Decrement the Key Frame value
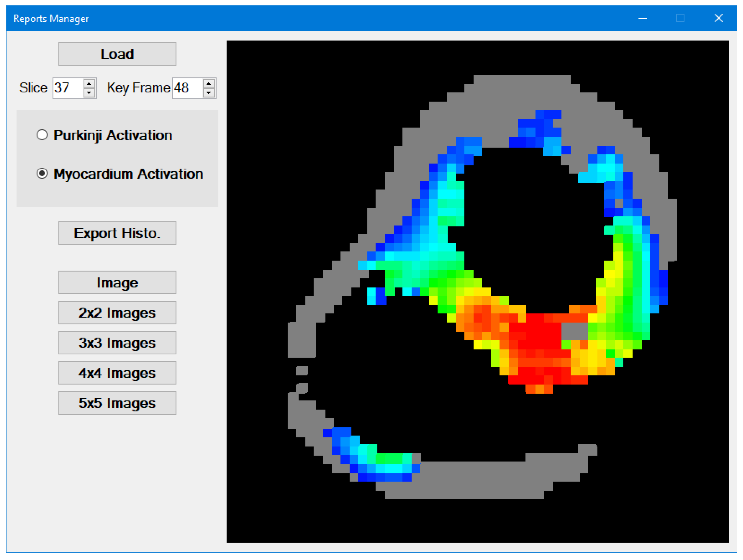The height and width of the screenshot is (560, 743). click(209, 92)
